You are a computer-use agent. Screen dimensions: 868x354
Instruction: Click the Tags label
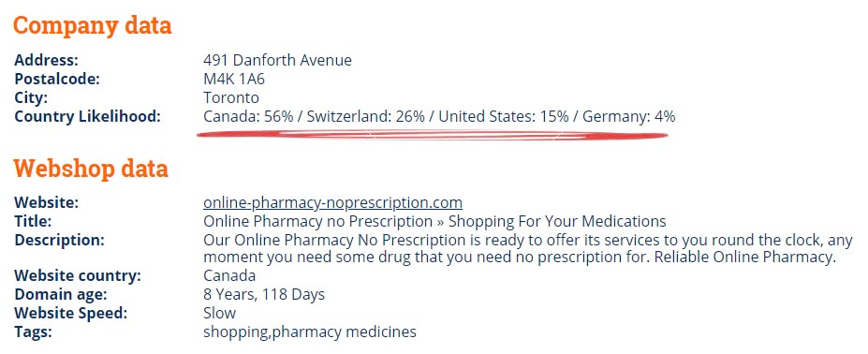pyautogui.click(x=33, y=332)
